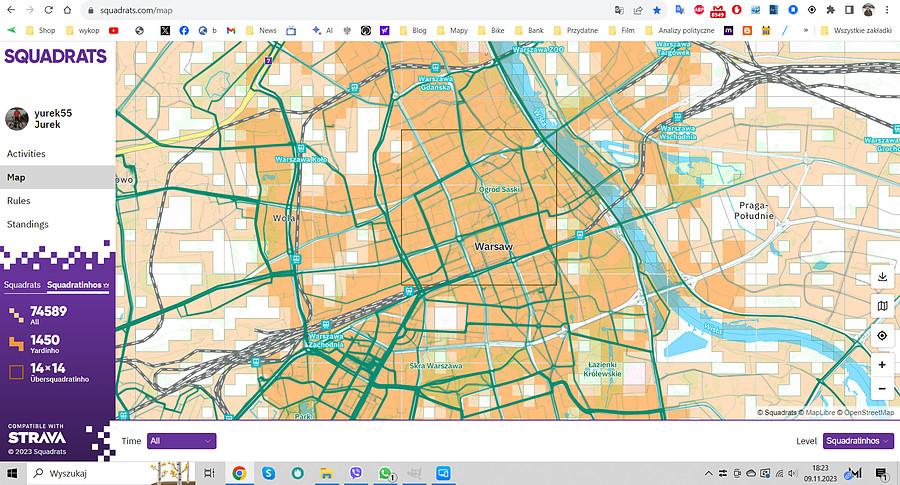
Task: Open the Analizy polityczne bookmarks folder
Action: click(x=680, y=30)
